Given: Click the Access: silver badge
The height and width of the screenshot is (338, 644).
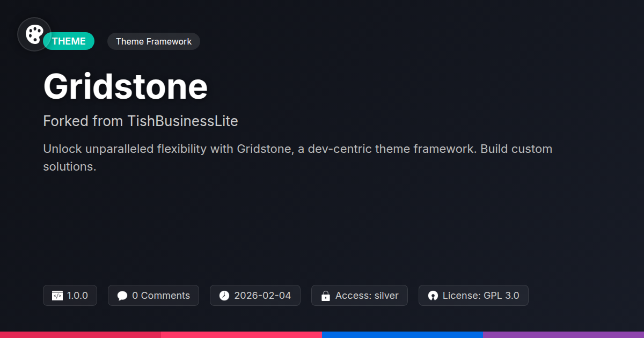Looking at the screenshot, I should [x=360, y=296].
